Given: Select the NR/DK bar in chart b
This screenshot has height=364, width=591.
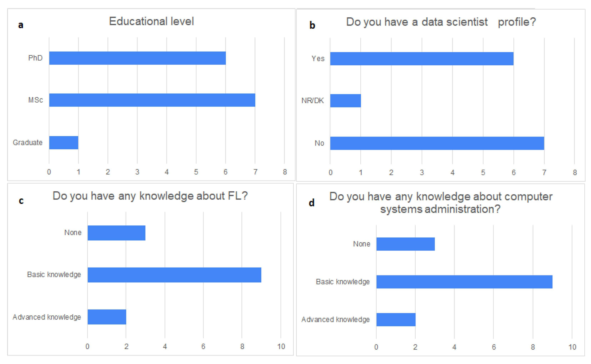Looking at the screenshot, I should click(345, 101).
